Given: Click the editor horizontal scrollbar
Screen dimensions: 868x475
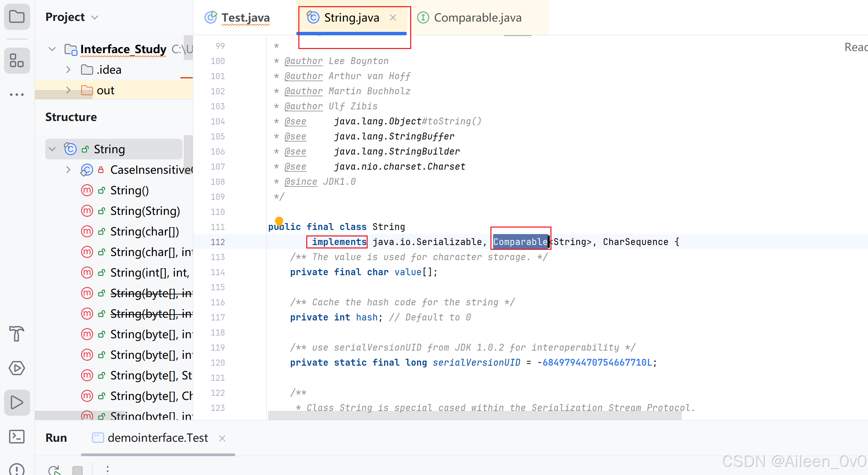Looking at the screenshot, I should coord(475,415).
